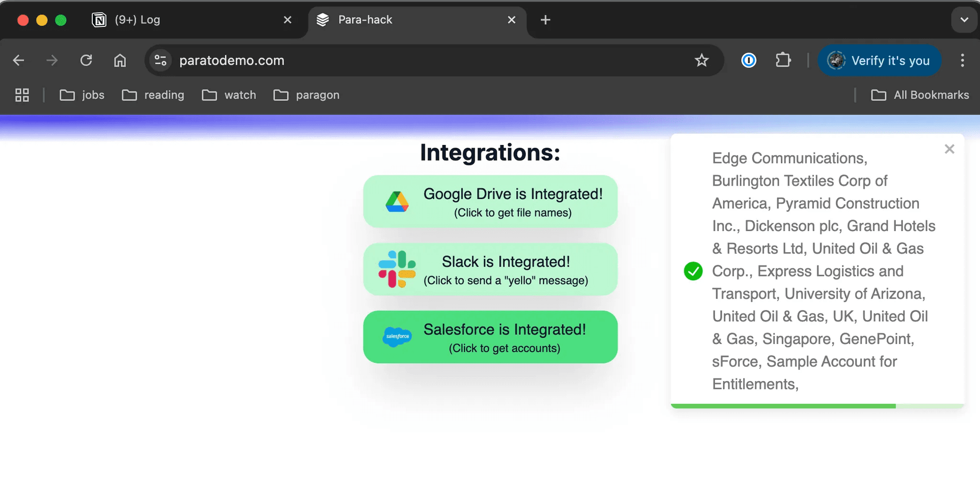
Task: Click the Google Drive logo icon
Action: click(x=397, y=201)
